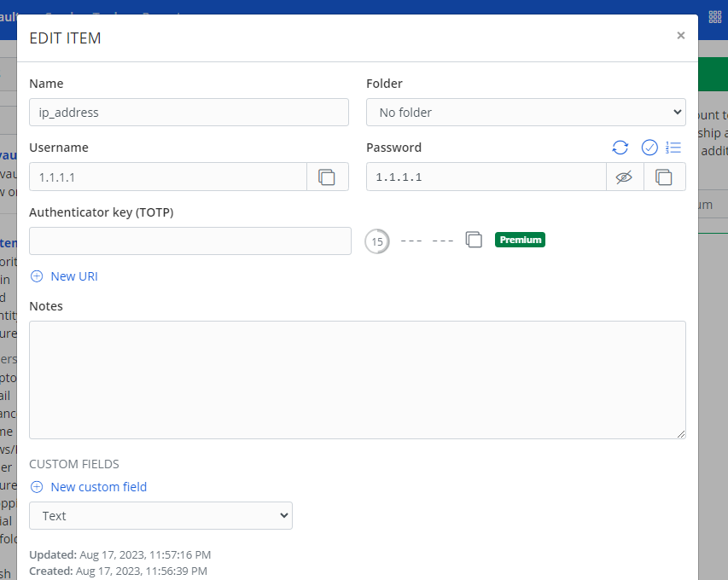This screenshot has width=728, height=580.
Task: Open the grid app switcher icon top right
Action: coord(714,15)
